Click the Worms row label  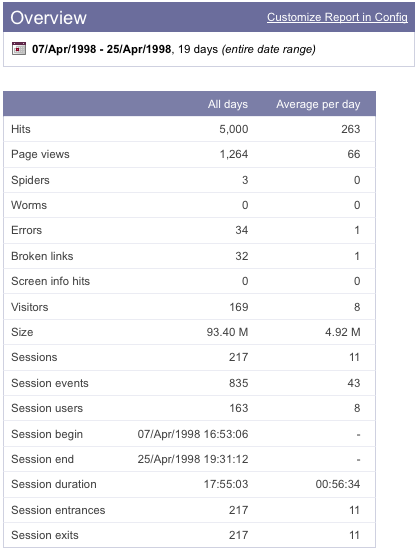coord(29,205)
